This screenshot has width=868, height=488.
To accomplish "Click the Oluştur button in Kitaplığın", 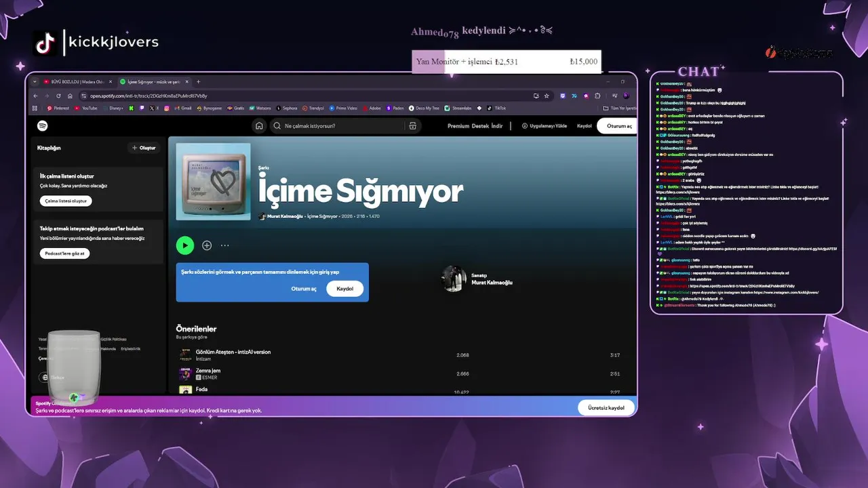I will click(143, 148).
